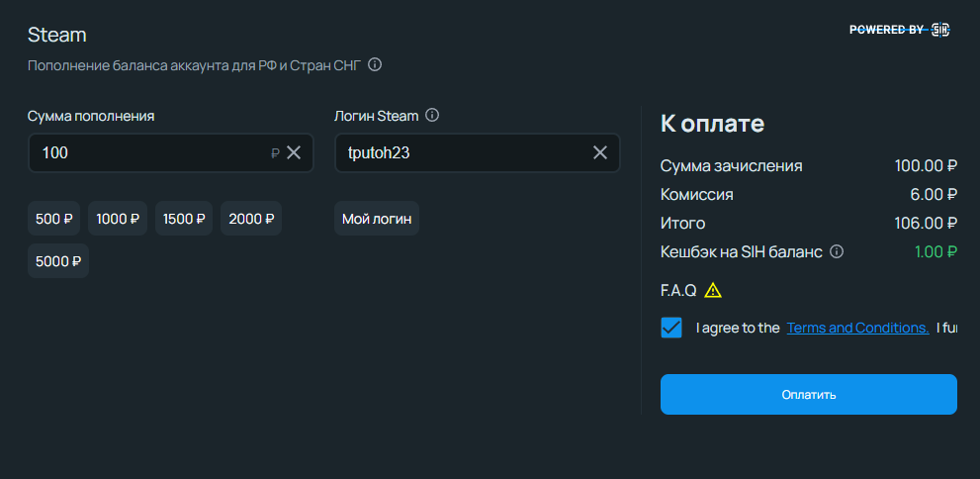Open the F.A.Q link

[x=678, y=291]
